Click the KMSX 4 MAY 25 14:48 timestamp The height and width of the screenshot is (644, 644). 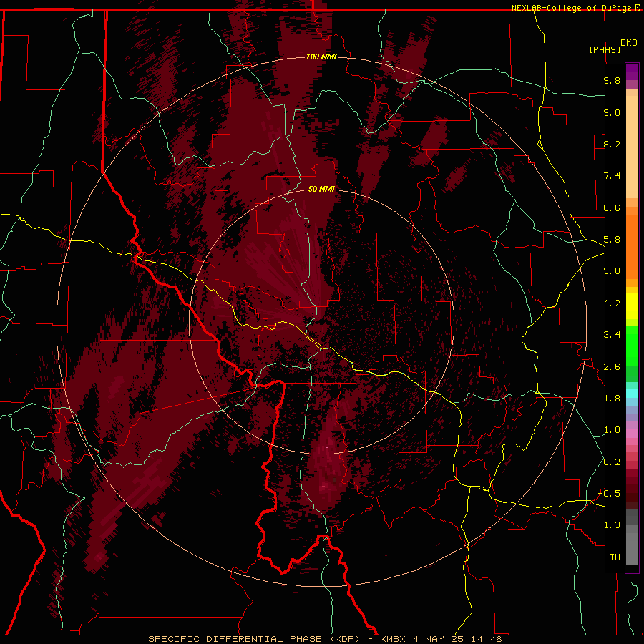pos(441,639)
